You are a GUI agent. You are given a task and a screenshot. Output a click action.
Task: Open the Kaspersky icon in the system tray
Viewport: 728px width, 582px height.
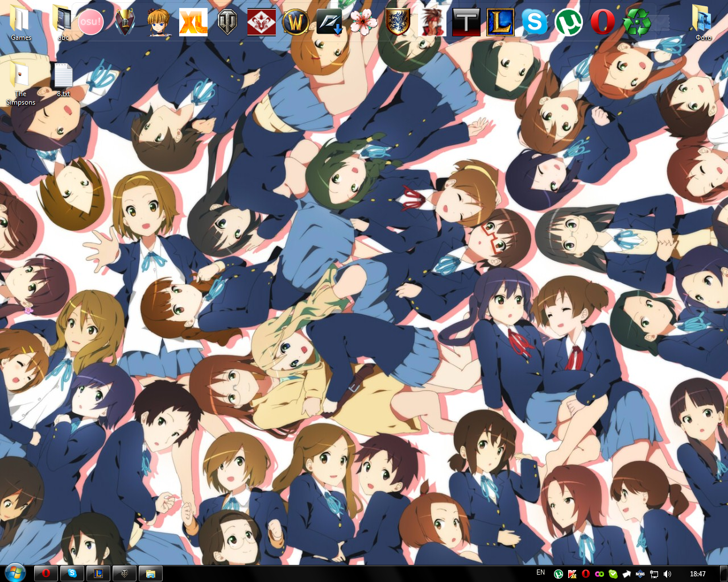point(572,574)
